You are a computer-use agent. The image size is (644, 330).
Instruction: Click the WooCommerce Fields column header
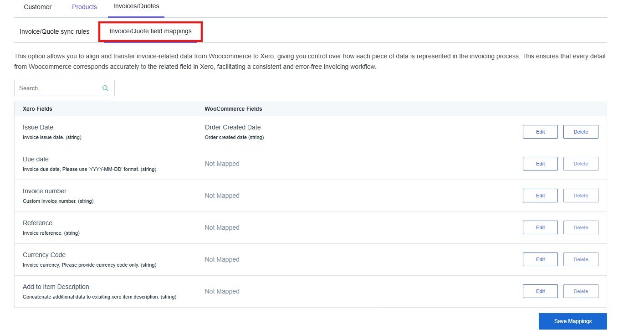point(233,109)
